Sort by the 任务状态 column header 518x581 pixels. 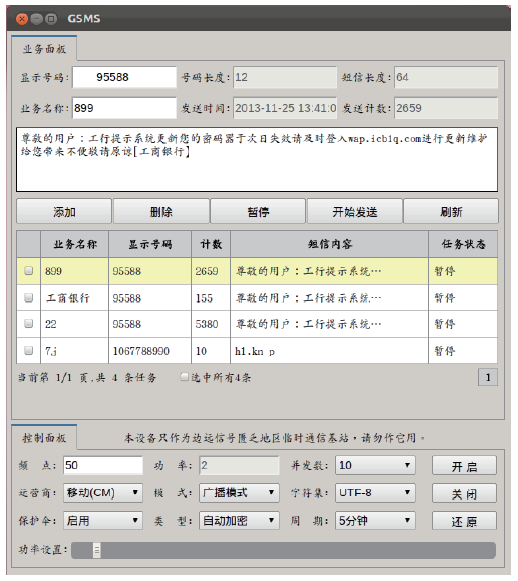[x=463, y=244]
